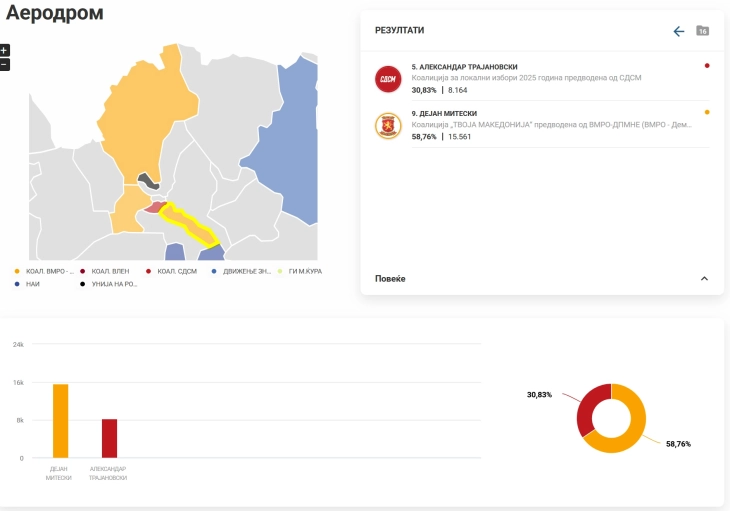Viewport: 730px width, 511px height.
Task: Click the red Александар Трајановски bar
Action: click(x=109, y=438)
